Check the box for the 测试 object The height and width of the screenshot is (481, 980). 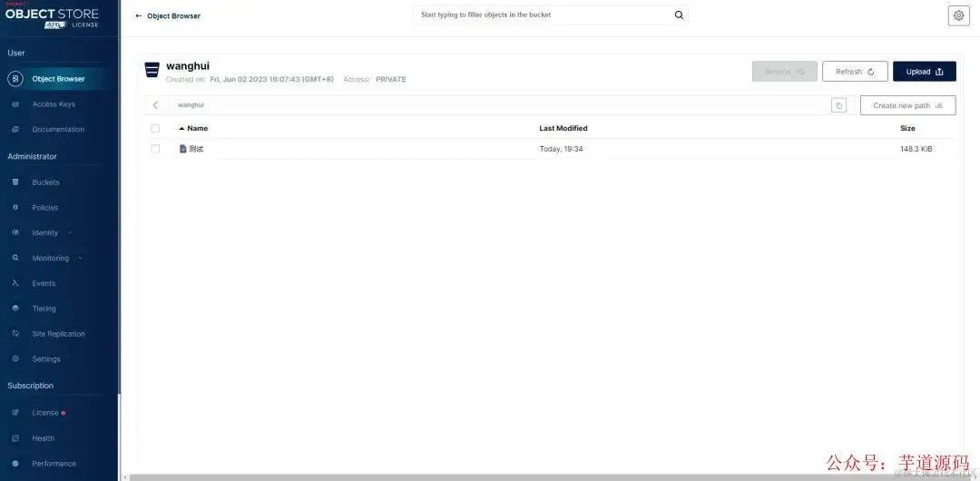[x=155, y=149]
